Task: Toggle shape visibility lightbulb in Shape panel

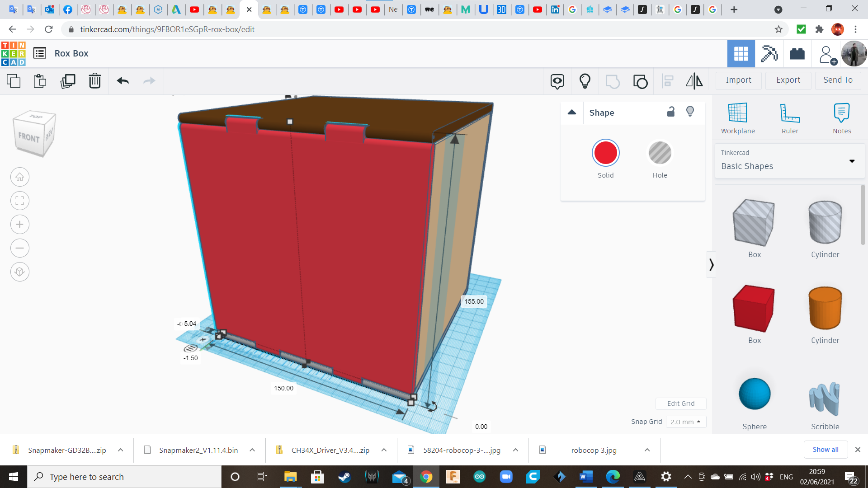Action: click(690, 112)
